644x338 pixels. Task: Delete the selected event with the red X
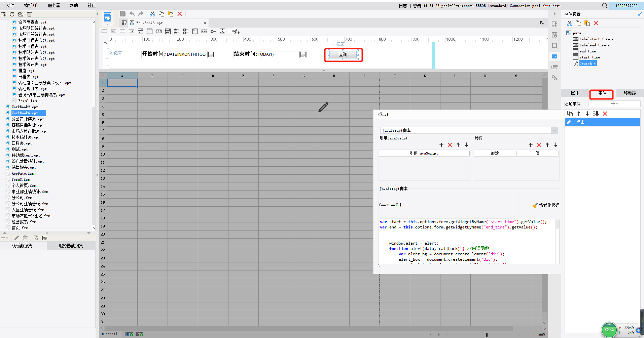[x=605, y=114]
